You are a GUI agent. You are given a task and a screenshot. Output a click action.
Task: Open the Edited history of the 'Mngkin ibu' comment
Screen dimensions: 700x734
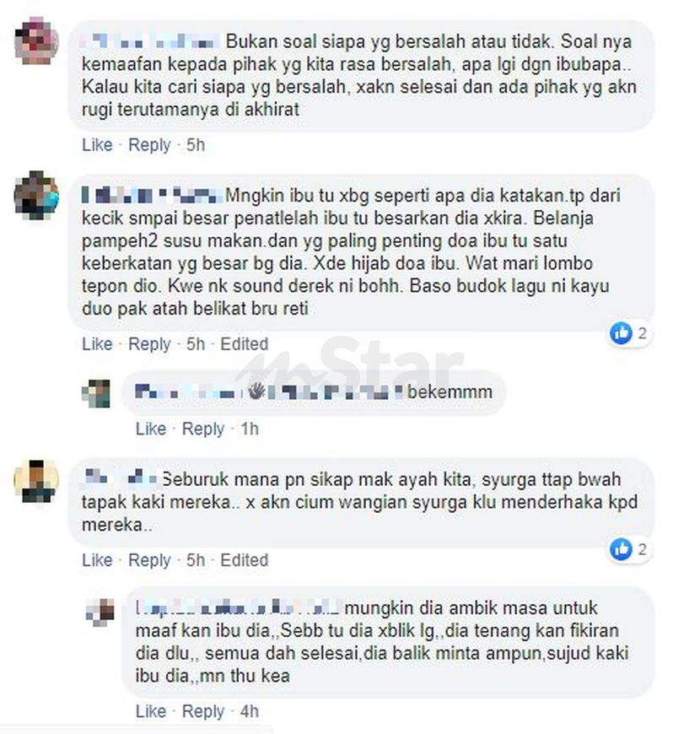point(245,344)
